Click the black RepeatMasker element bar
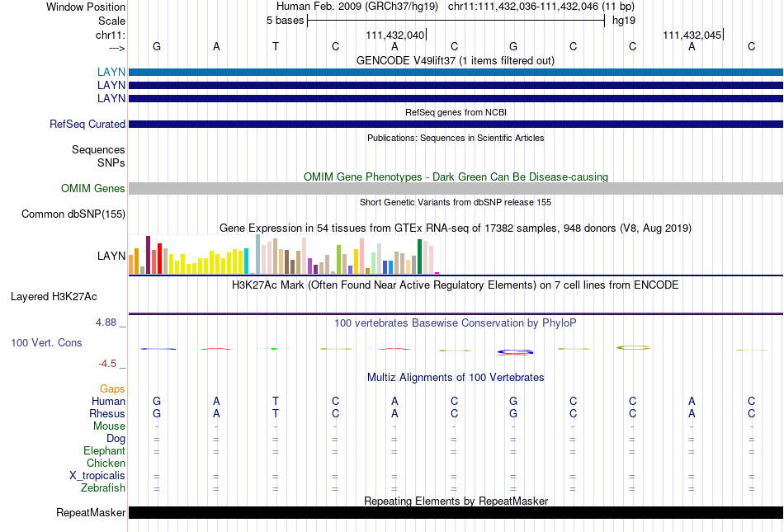 [456, 512]
